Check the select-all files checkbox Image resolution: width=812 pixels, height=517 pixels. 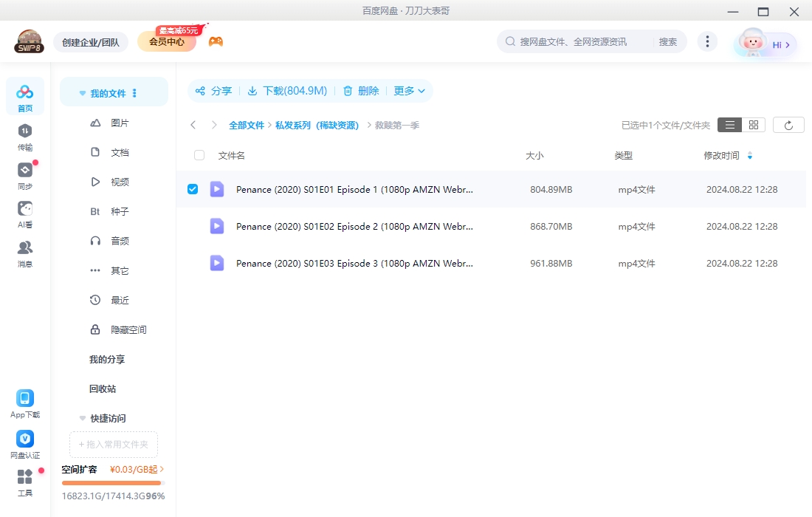click(199, 156)
